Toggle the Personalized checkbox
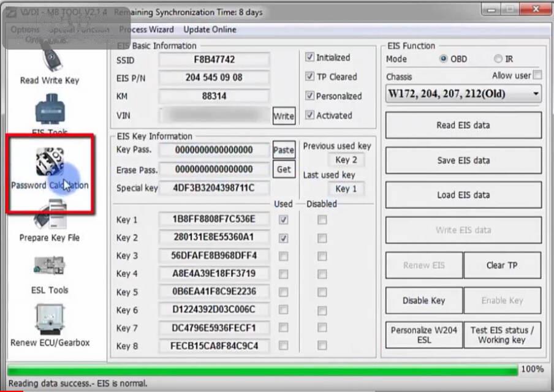 pos(309,96)
